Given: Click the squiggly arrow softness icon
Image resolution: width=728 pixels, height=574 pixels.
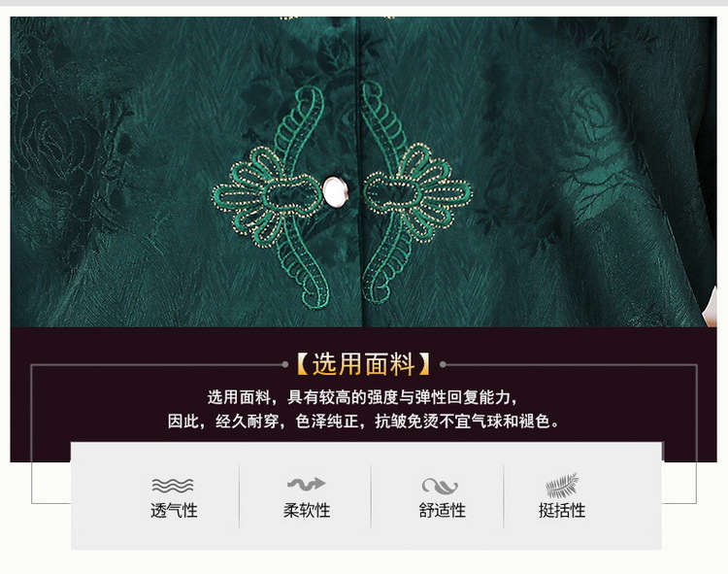Looking at the screenshot, I should pos(306,484).
